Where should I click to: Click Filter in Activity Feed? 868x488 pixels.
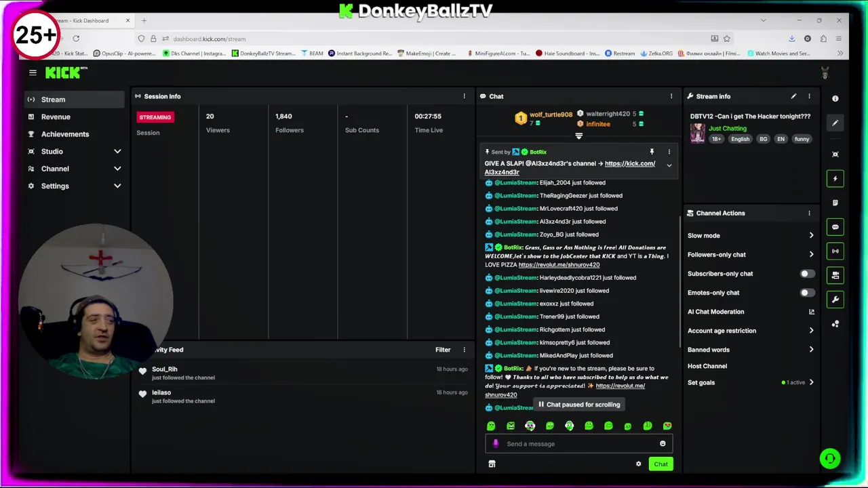point(443,350)
